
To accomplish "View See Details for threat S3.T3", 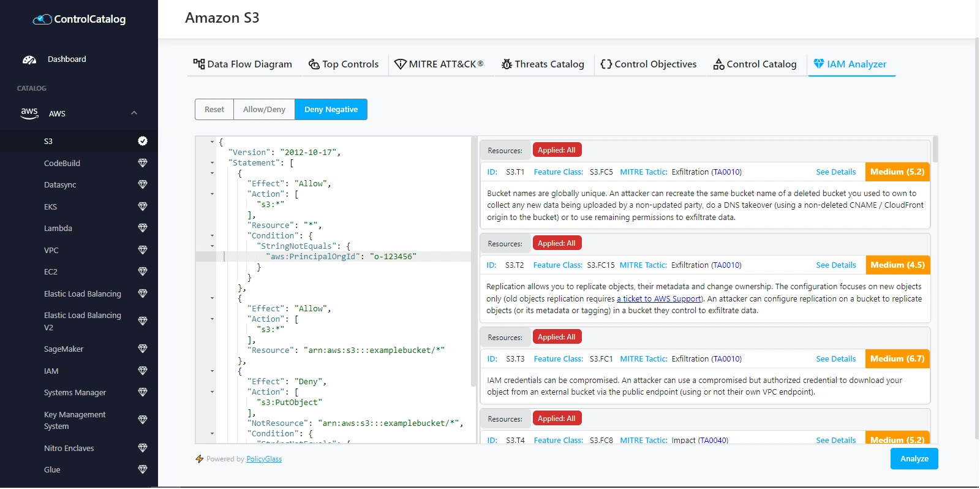I will coord(836,359).
